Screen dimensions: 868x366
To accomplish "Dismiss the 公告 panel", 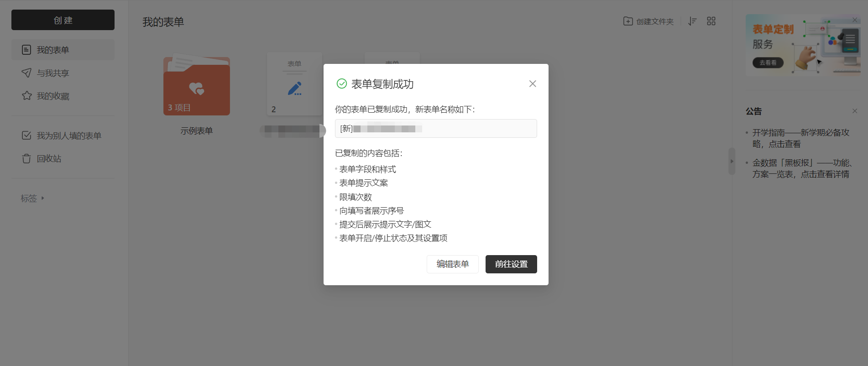I will click(x=855, y=111).
